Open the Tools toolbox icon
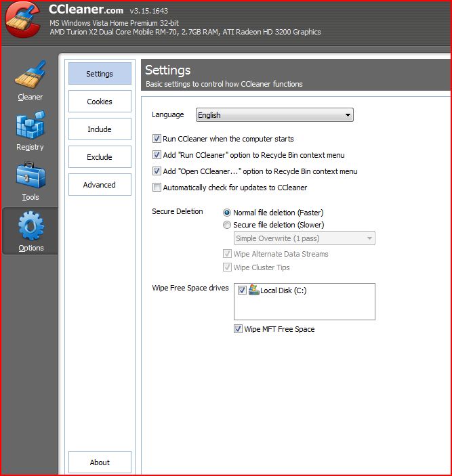 30,175
